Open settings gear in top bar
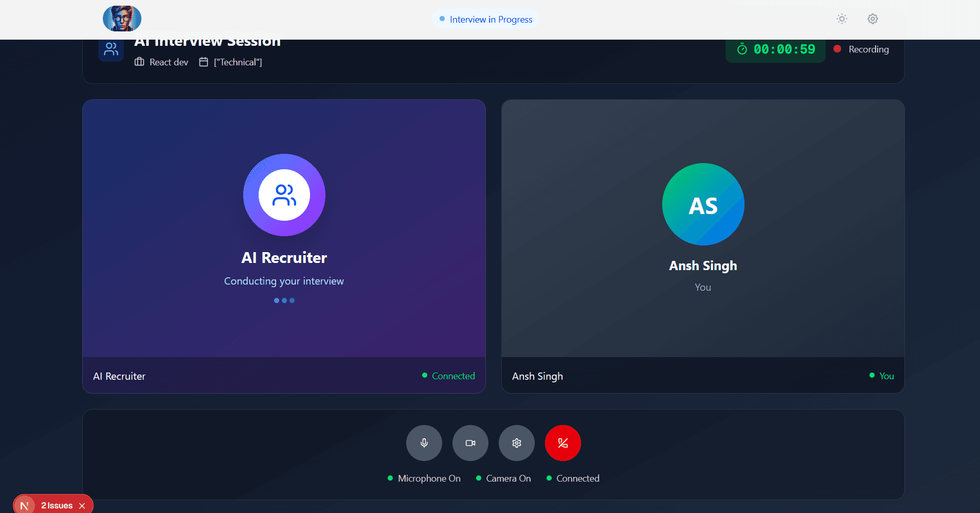 pos(873,19)
